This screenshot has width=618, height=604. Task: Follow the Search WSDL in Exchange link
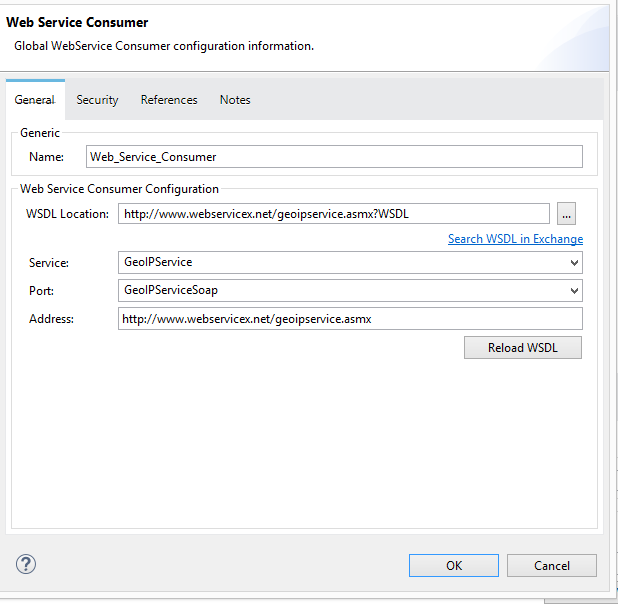(x=515, y=239)
